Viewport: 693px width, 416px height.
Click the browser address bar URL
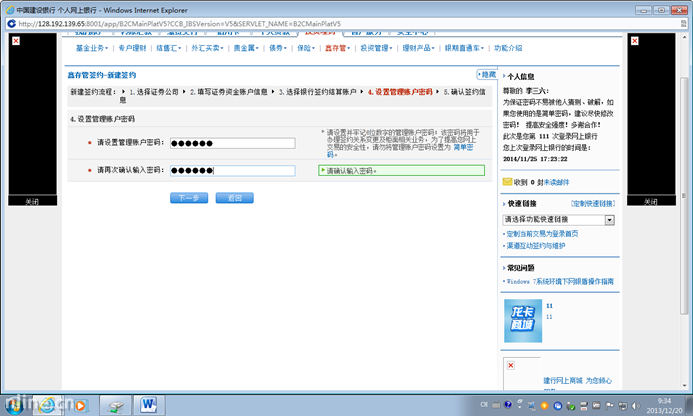click(179, 23)
